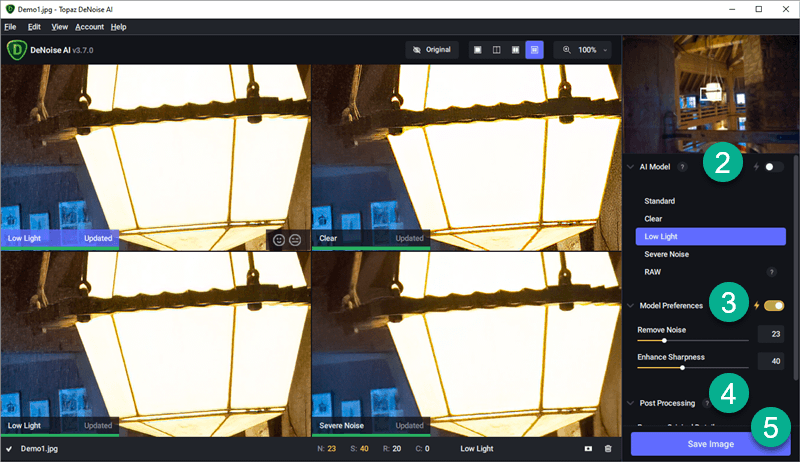The width and height of the screenshot is (800, 462).
Task: Click the 'C: 0' status value
Action: coord(422,449)
